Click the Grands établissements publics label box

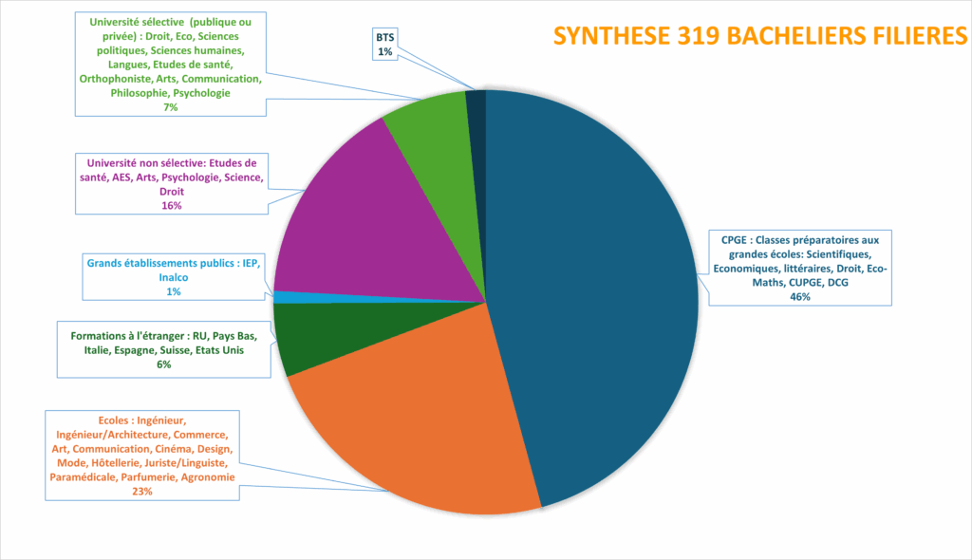(173, 276)
